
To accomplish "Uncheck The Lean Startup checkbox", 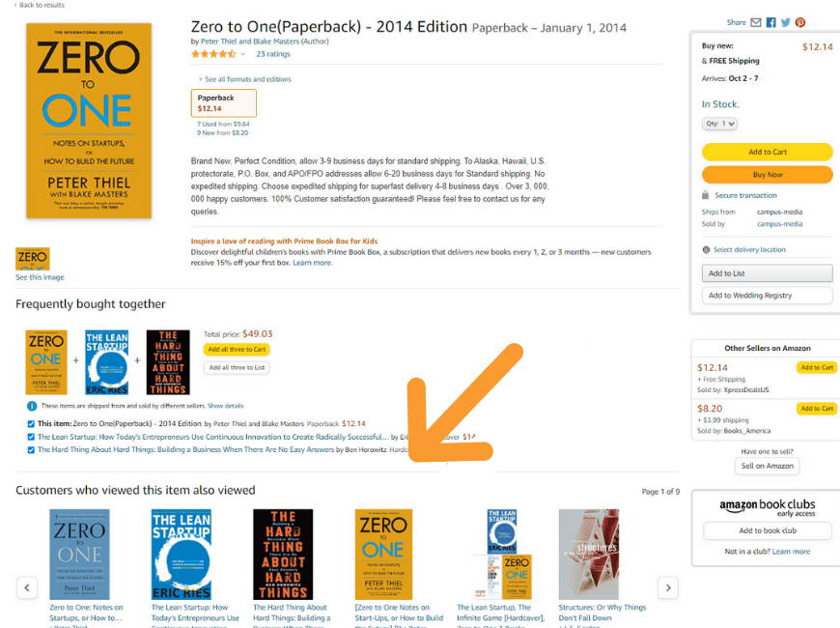I will tap(31, 437).
